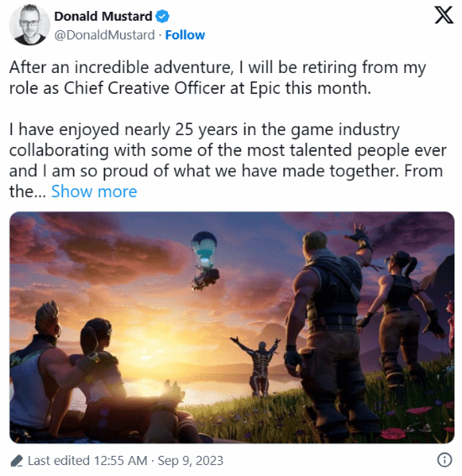Viewport: 462px width, 476px height.
Task: Open the Sep 9, 2023 date
Action: point(191,461)
